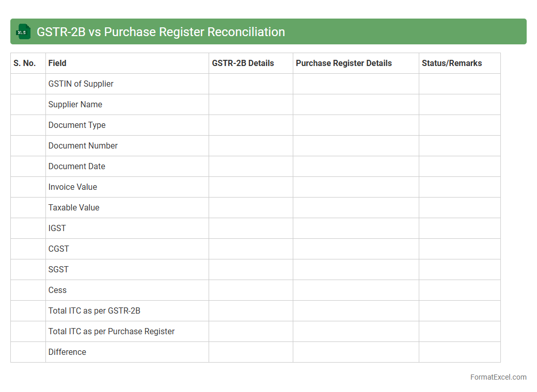
Task: Click the Purchase Register cell for Taxable Value
Action: pos(356,208)
